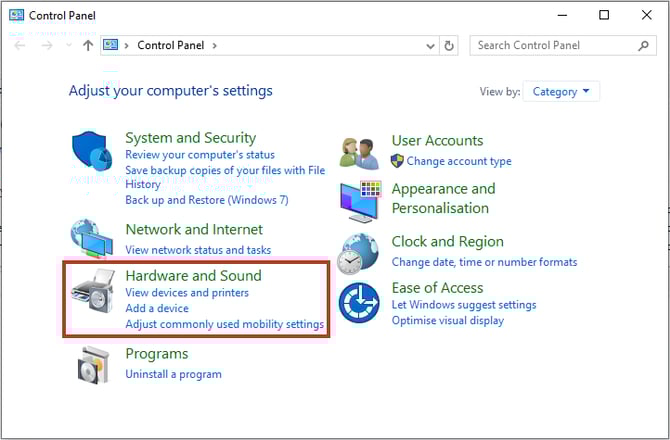The width and height of the screenshot is (670, 440).
Task: Click the Search Control Panel field
Action: (553, 45)
